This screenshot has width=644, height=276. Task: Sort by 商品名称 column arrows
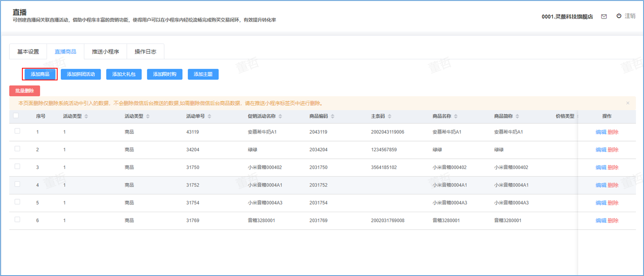pos(456,116)
